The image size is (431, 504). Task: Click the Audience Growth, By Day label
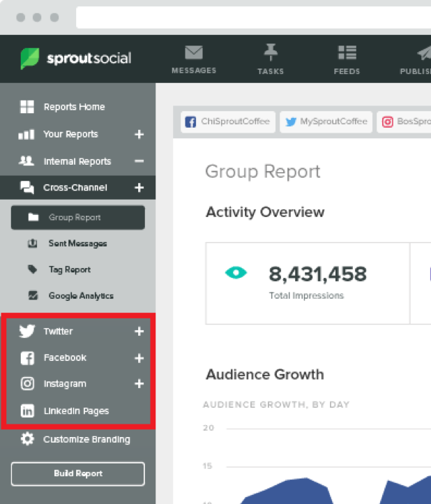tap(276, 404)
